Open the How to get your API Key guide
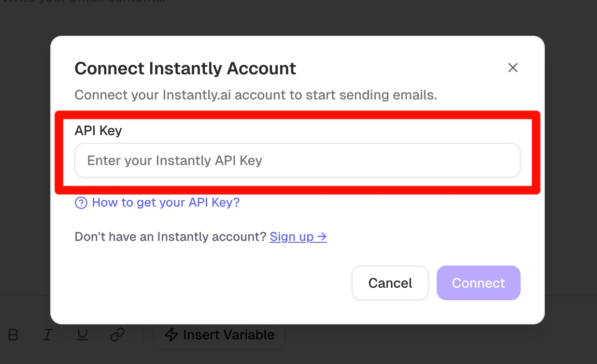This screenshot has height=364, width=597. pyautogui.click(x=165, y=203)
